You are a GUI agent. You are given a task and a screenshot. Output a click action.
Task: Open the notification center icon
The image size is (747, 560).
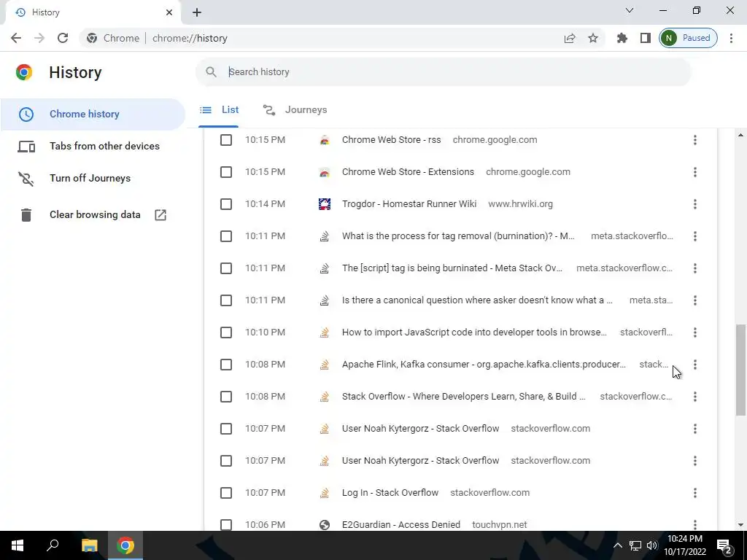[x=724, y=546]
